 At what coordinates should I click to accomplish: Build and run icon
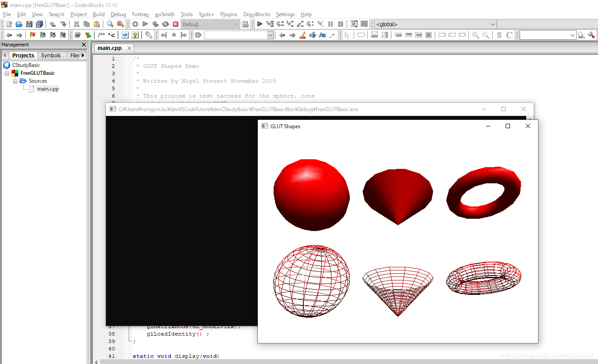pyautogui.click(x=155, y=24)
